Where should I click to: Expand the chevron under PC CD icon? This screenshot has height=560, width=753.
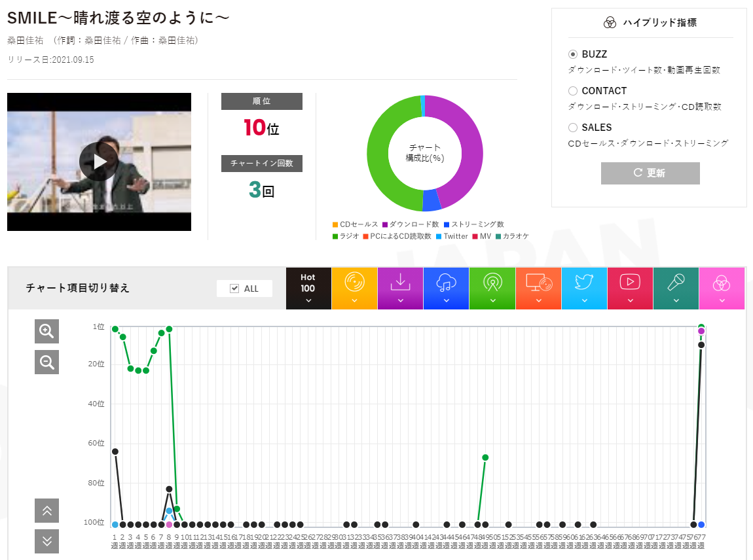pos(539,301)
